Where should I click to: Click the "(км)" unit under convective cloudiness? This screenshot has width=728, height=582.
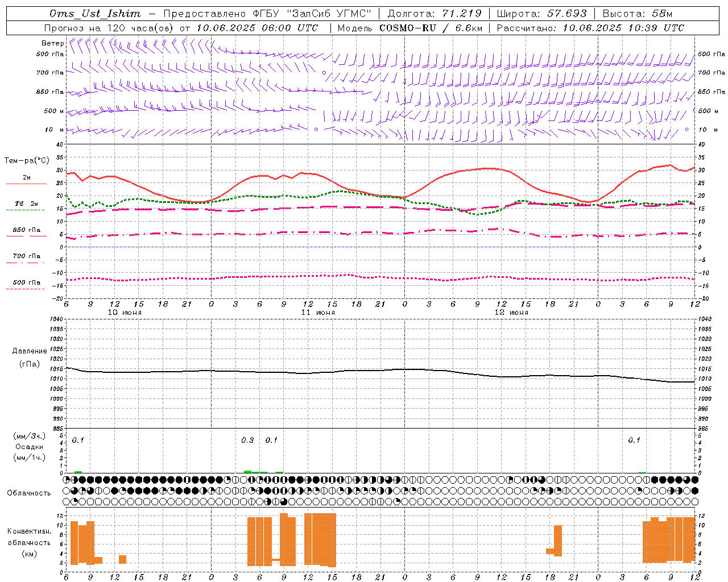click(x=29, y=554)
